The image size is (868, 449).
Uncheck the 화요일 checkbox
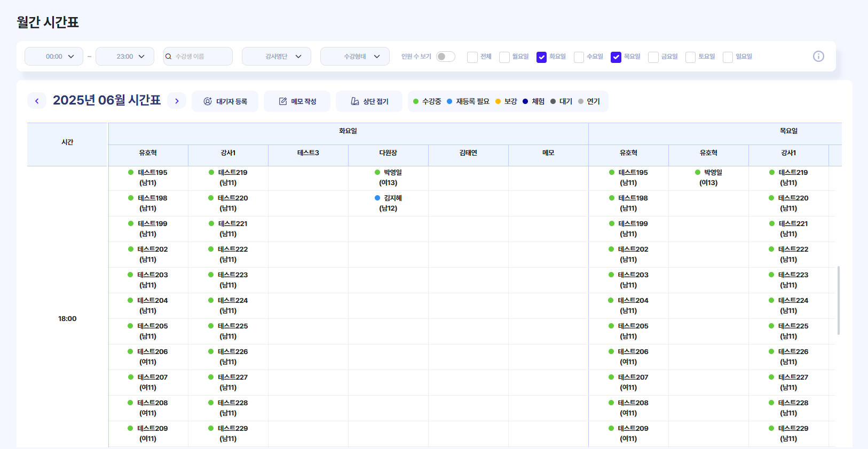pos(541,57)
